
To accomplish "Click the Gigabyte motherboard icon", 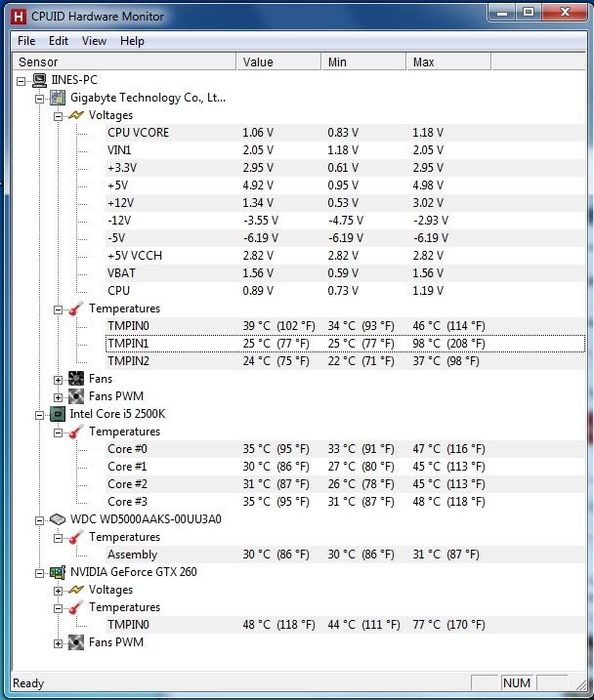I will [58, 98].
